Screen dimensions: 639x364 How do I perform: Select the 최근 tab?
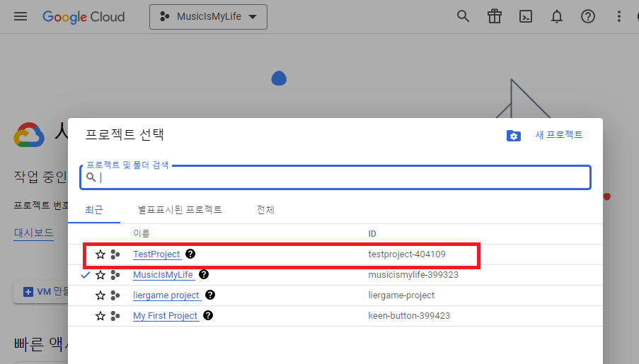coord(94,210)
